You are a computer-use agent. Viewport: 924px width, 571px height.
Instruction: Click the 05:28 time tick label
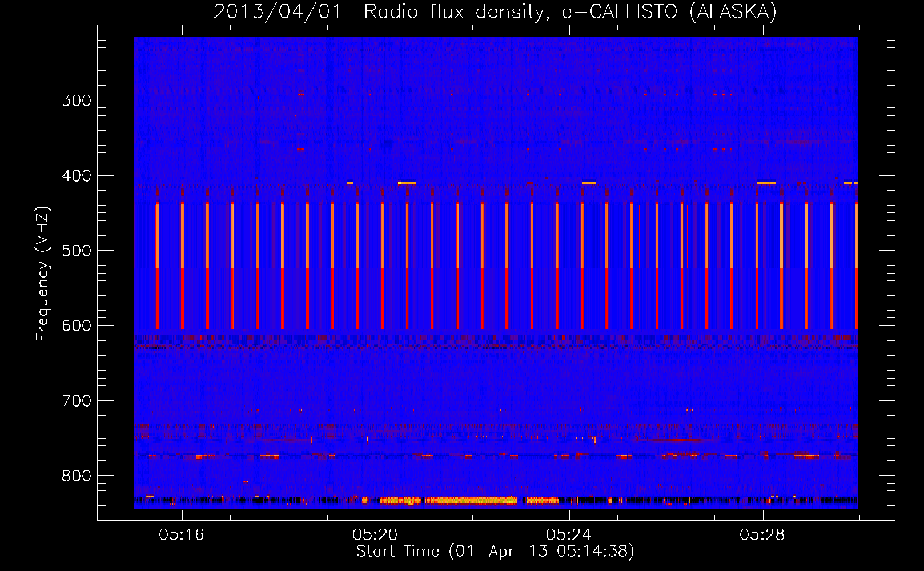coord(762,535)
